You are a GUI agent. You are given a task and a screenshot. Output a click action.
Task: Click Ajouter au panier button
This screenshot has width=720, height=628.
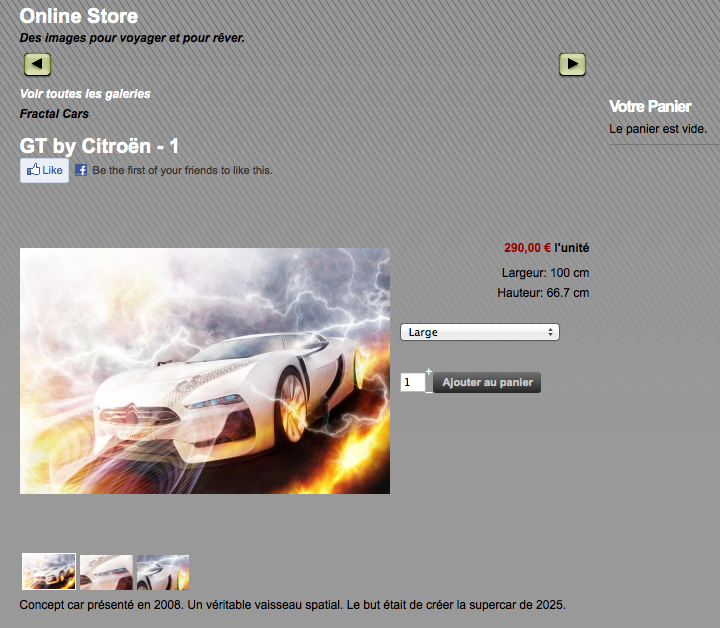[x=487, y=382]
